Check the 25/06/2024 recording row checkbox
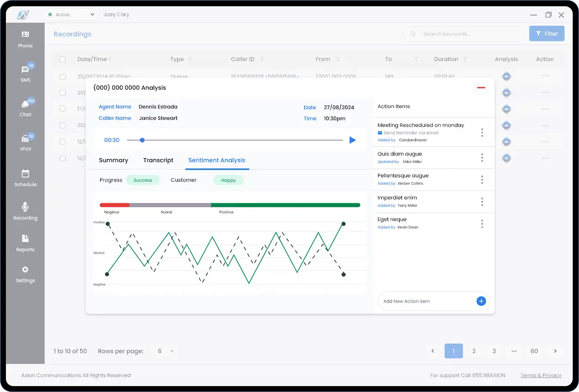579x392 pixels. [x=63, y=77]
